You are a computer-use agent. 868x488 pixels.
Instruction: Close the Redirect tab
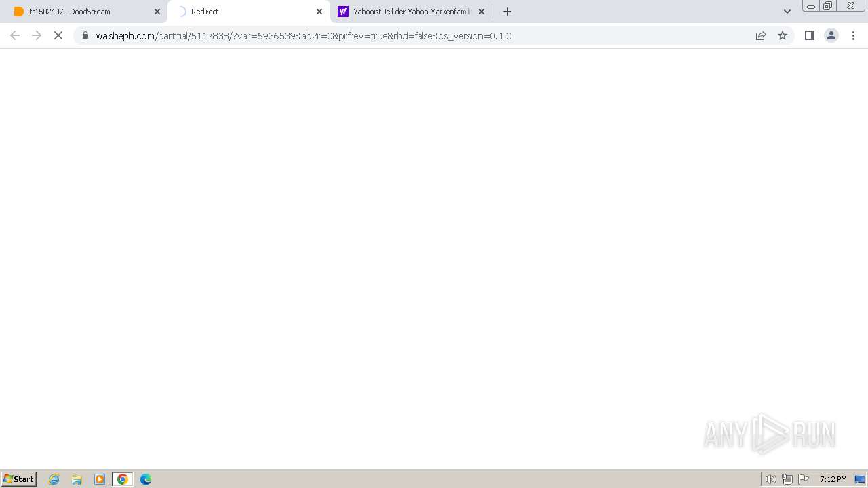click(319, 12)
